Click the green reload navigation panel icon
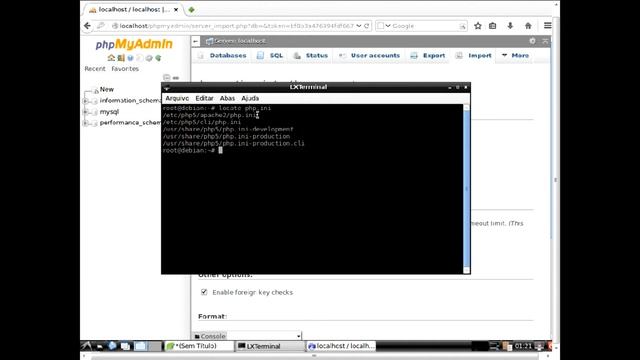Image resolution: width=640 pixels, height=360 pixels. pos(158,58)
